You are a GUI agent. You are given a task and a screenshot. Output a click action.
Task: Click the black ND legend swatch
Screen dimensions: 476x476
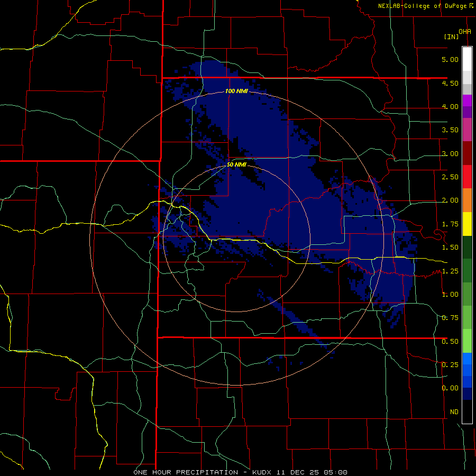(x=467, y=411)
